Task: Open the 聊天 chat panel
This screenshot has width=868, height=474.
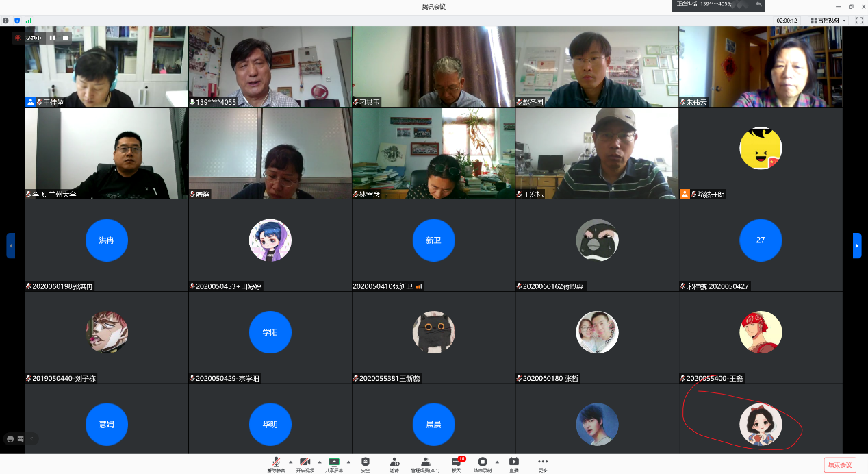Action: (x=457, y=464)
